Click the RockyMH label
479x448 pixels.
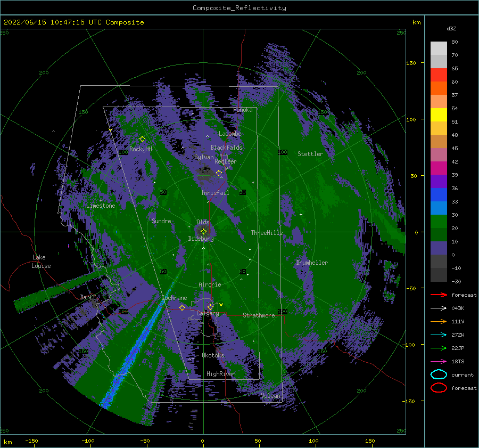pyautogui.click(x=141, y=149)
